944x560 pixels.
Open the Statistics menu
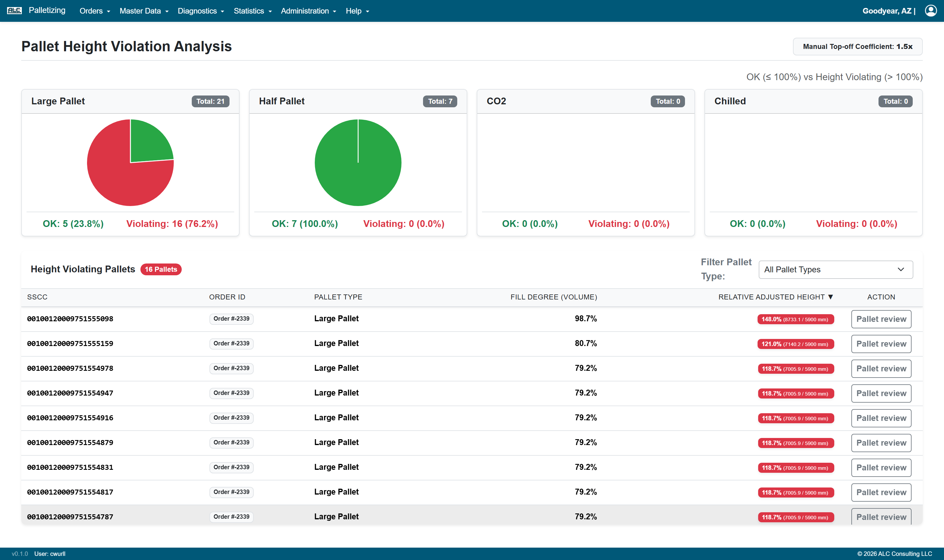tap(253, 11)
